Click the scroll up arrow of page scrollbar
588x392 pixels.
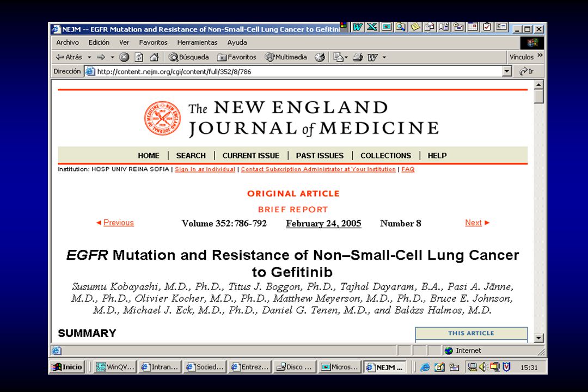pos(539,85)
